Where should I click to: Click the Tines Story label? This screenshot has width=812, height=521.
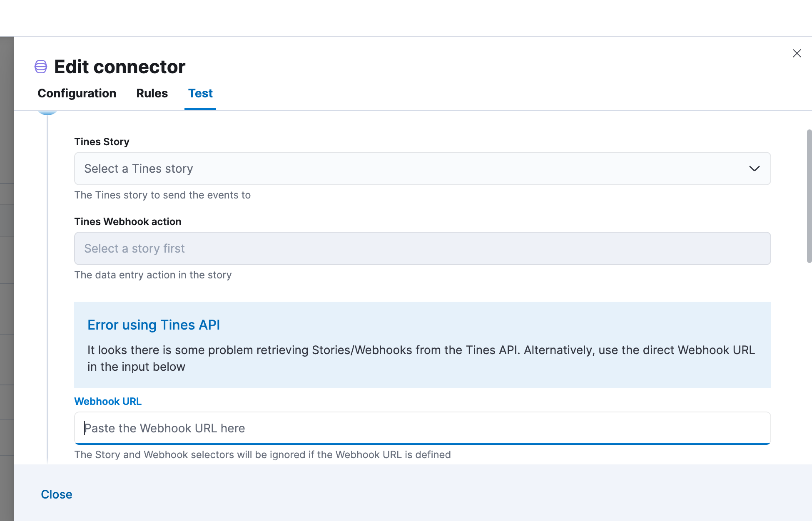point(102,141)
